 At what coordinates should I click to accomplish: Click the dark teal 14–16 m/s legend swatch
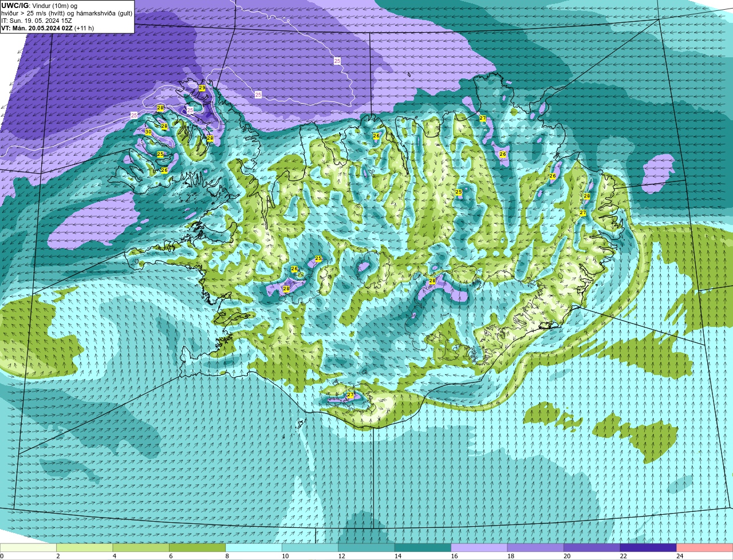(x=423, y=547)
